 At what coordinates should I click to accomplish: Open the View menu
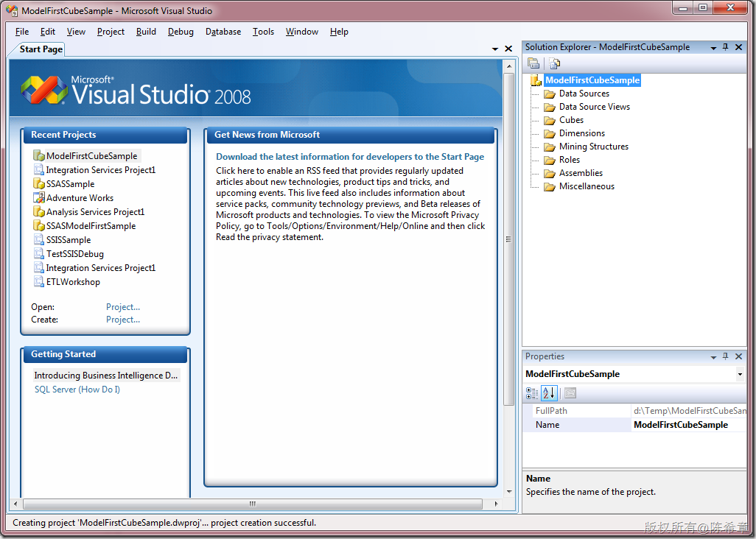click(x=76, y=32)
